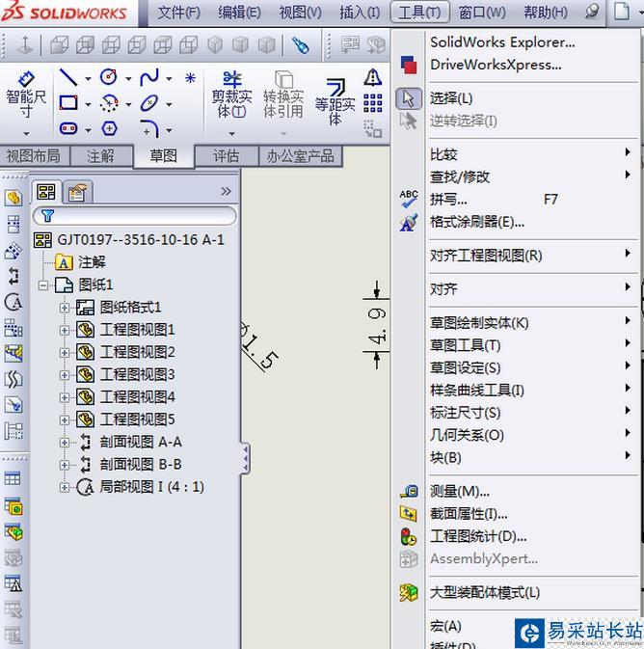Expand the 工程图视图1 tree node
Screen dimensions: 644x649
pyautogui.click(x=65, y=331)
